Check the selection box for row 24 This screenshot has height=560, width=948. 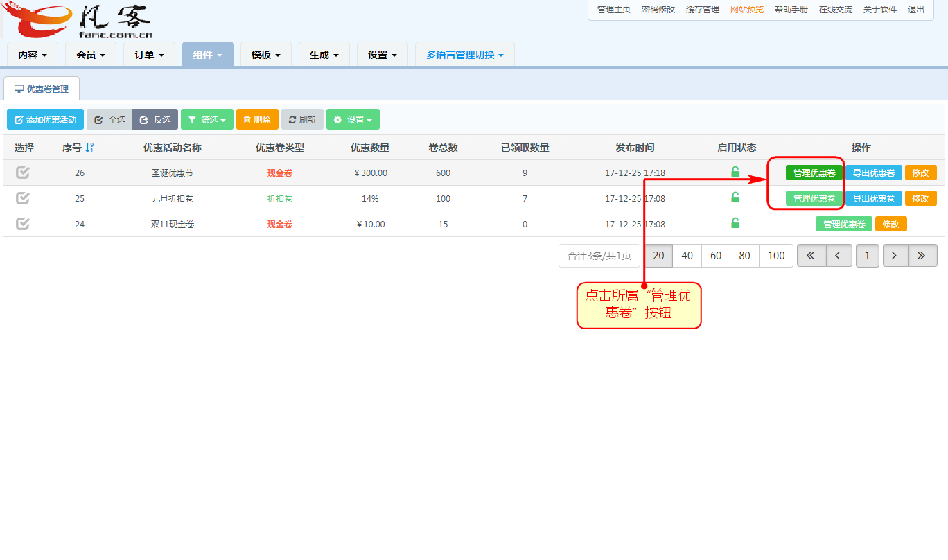(23, 224)
